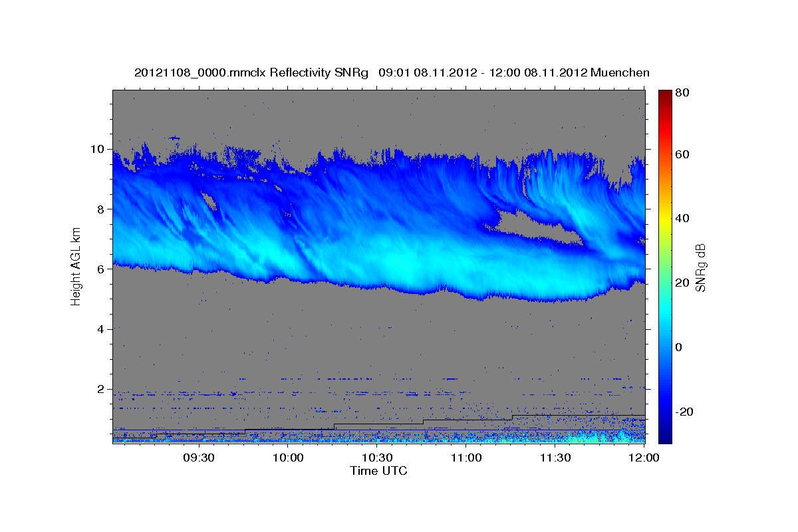Click the colorbar label '-20'
The height and width of the screenshot is (532, 798).
pyautogui.click(x=683, y=412)
